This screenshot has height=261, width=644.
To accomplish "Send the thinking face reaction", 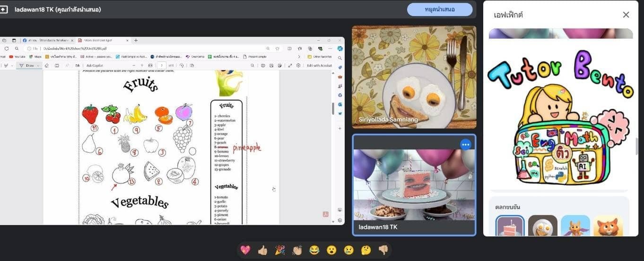I will [366, 250].
